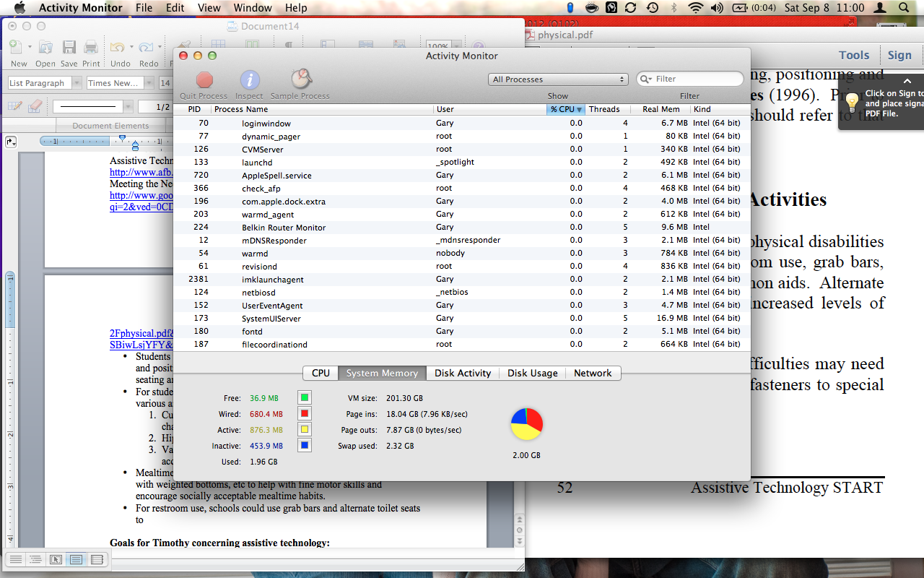
Task: Switch Word to publishing layout view icon
Action: tap(56, 558)
